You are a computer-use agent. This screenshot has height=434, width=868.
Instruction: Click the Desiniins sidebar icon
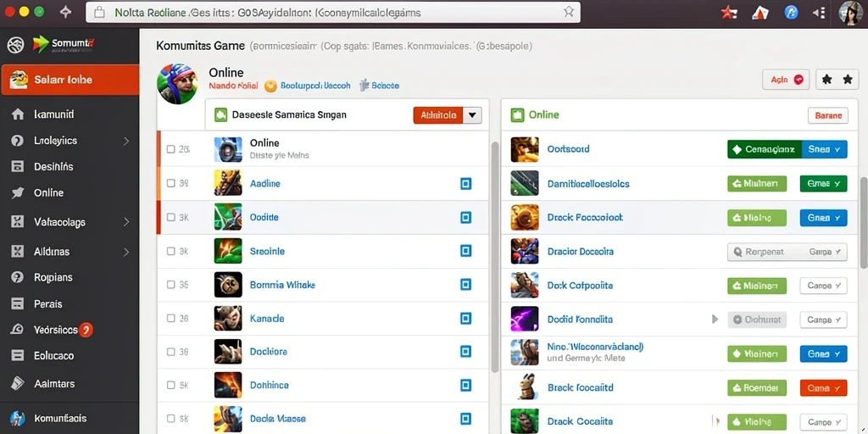coord(18,167)
